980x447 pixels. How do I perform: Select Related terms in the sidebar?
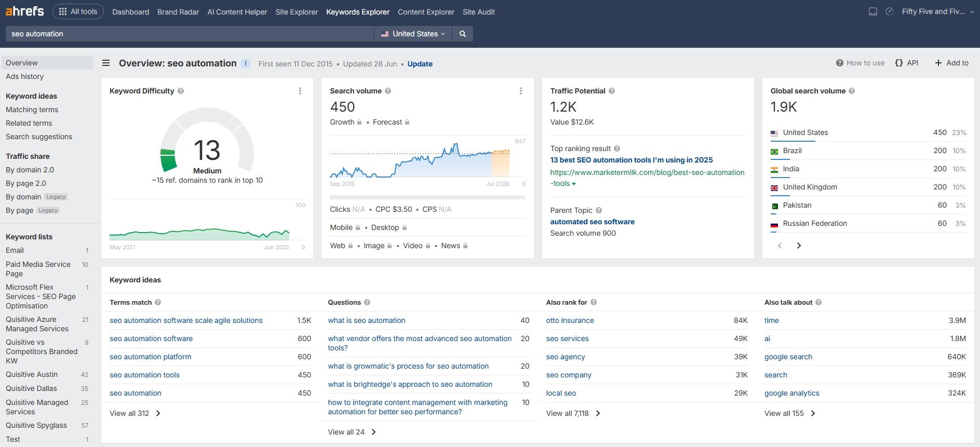tap(29, 123)
